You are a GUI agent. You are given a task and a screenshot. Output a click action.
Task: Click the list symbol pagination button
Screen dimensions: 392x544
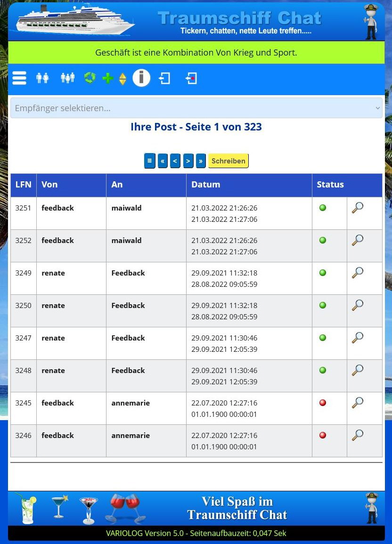coord(149,161)
